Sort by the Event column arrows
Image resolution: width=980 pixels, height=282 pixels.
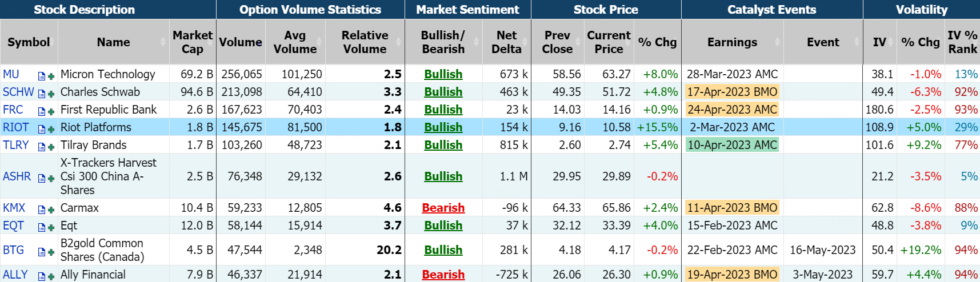point(856,42)
